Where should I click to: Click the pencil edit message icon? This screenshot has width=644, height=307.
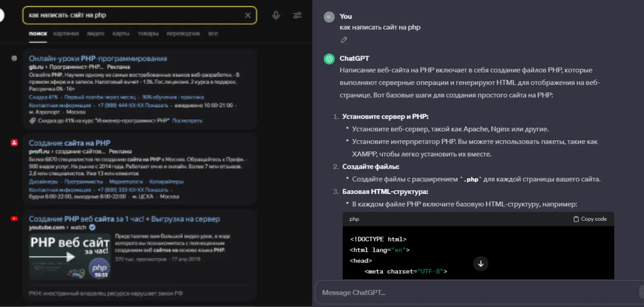pos(344,40)
